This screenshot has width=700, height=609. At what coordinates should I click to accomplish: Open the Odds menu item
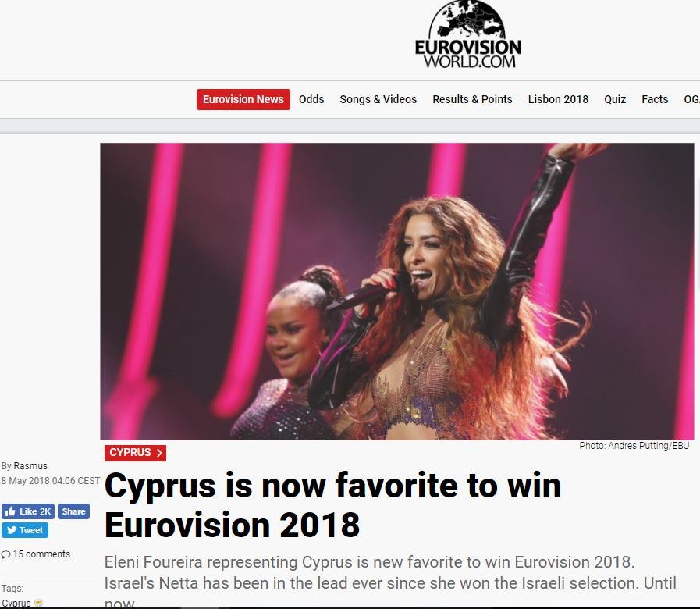point(311,99)
